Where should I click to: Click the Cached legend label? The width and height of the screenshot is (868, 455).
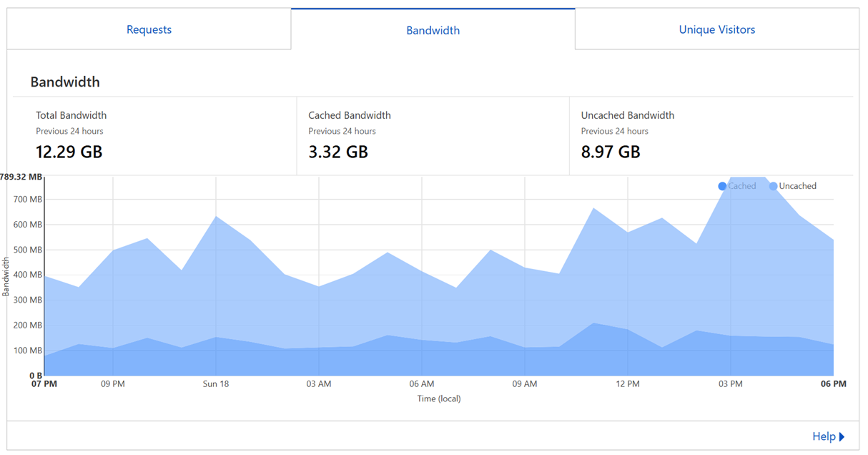click(741, 186)
